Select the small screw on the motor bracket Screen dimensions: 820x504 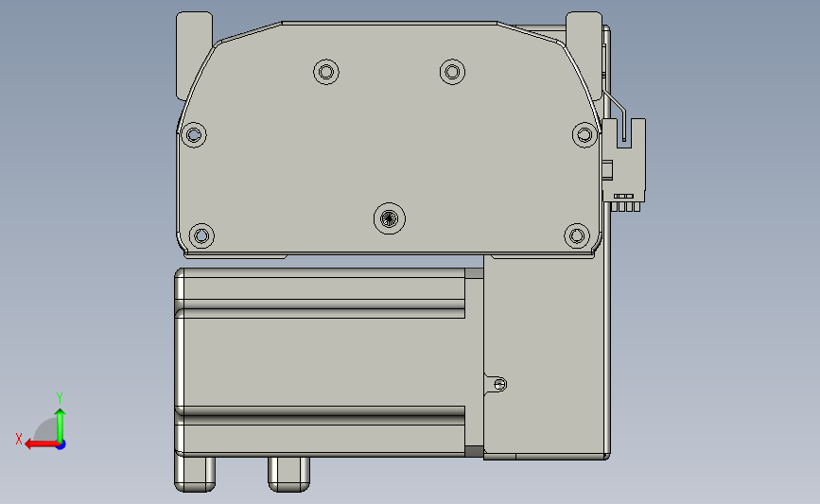[x=500, y=384]
